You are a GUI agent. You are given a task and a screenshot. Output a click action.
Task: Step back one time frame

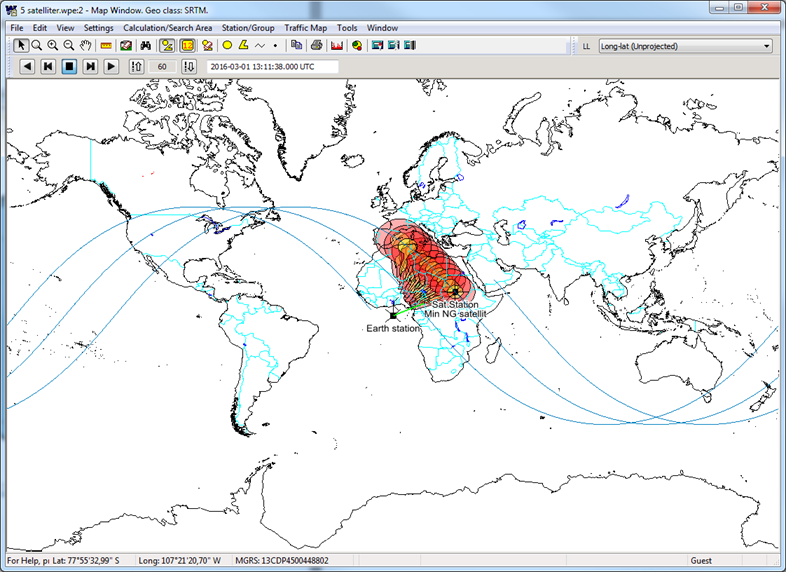(x=48, y=66)
